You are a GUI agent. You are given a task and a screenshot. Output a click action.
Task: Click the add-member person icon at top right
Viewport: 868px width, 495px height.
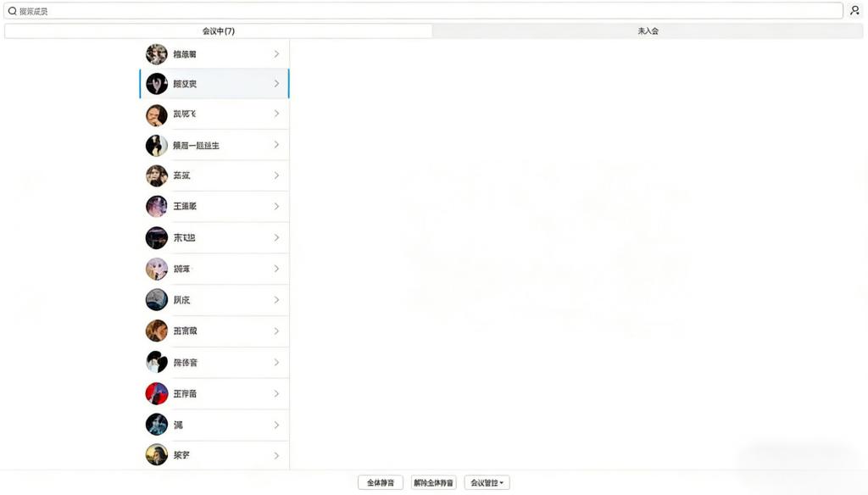pos(854,11)
